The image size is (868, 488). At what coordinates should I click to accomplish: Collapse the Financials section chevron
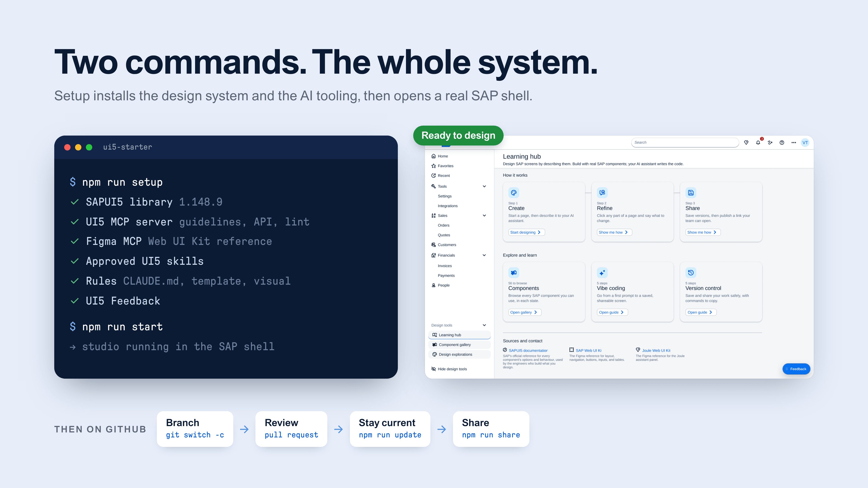pyautogui.click(x=484, y=255)
